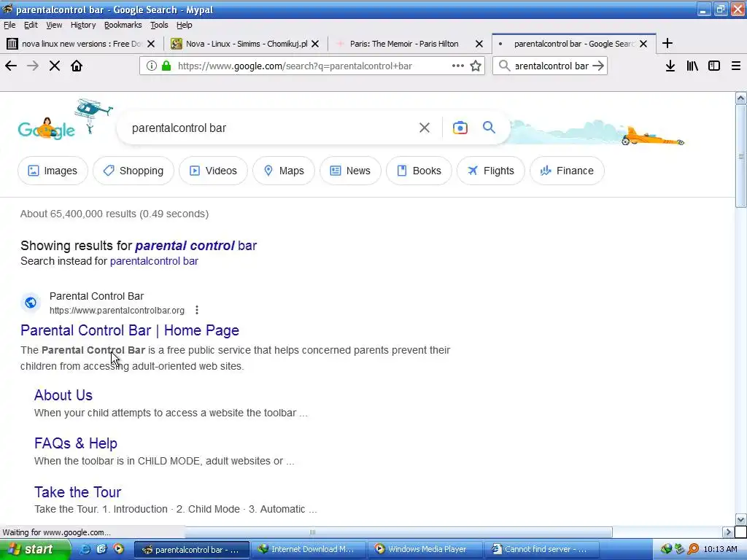Screen dimensions: 747x560
Task: Open page actions three-dot menu in address bar
Action: (458, 66)
